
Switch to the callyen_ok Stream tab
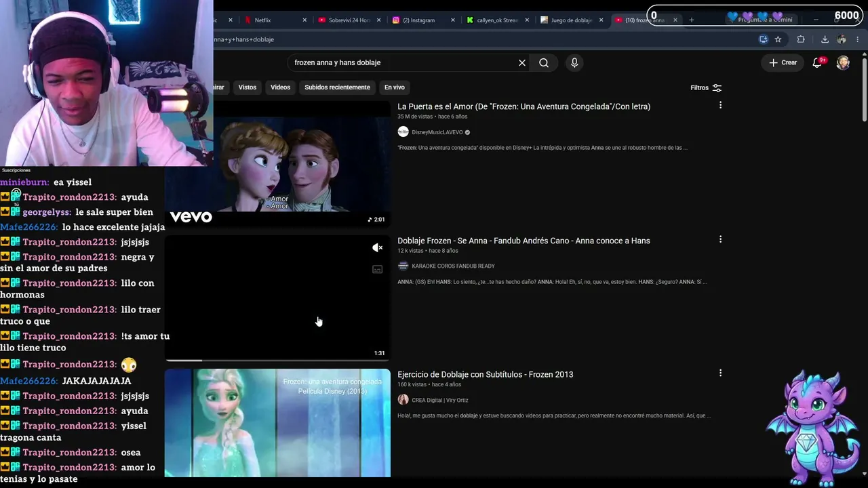coord(496,20)
